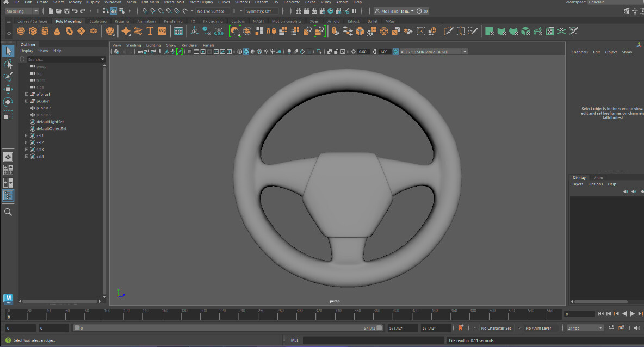Select the polygon sphere creation icon on shelf

point(20,31)
